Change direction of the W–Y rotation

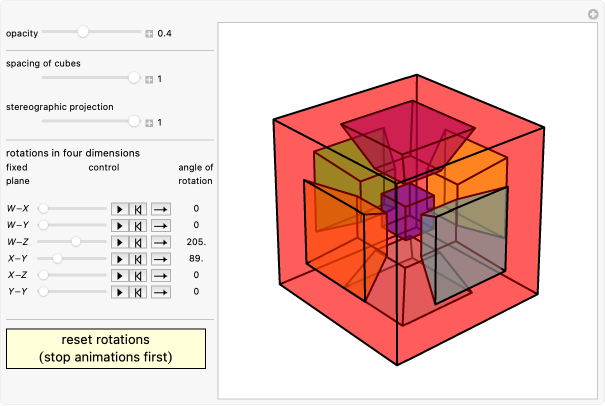(161, 225)
